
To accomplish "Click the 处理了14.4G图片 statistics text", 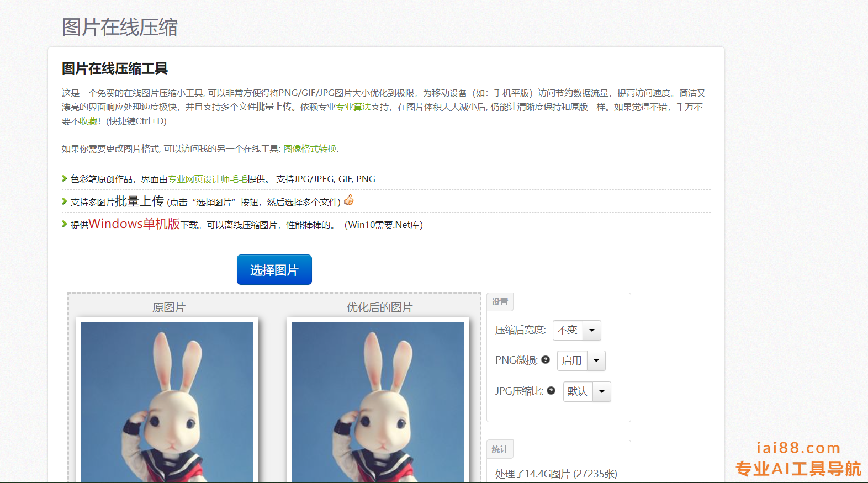I will pyautogui.click(x=556, y=474).
